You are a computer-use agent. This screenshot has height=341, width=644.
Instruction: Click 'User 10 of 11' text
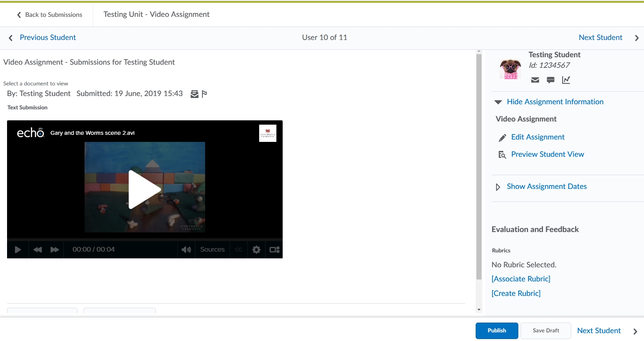325,38
